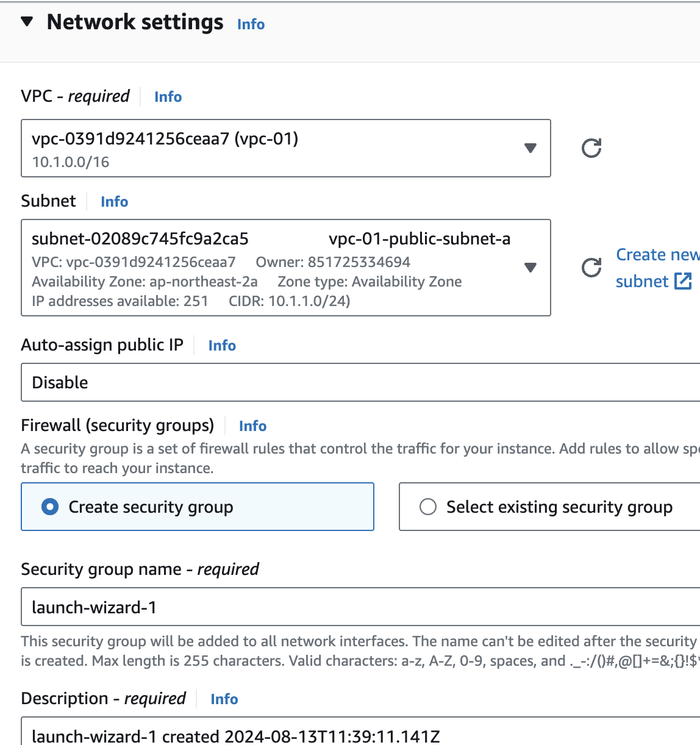Open Info link next to Subnet label
Screen dimensions: 700x745
pos(114,202)
